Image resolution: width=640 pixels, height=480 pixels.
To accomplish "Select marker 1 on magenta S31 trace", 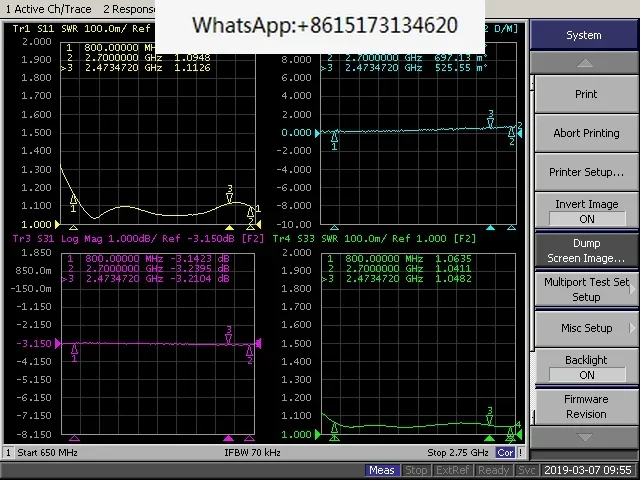I will (x=74, y=348).
